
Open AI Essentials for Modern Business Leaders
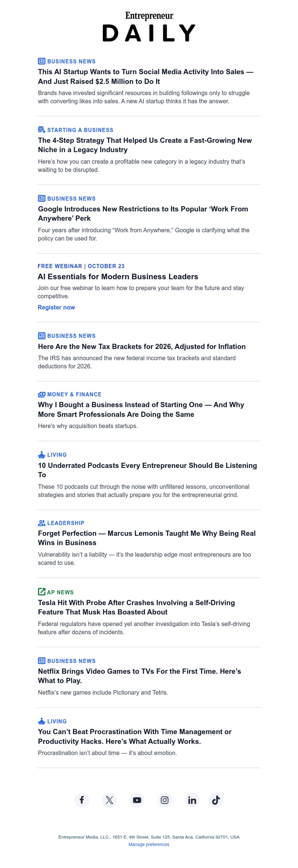(118, 277)
